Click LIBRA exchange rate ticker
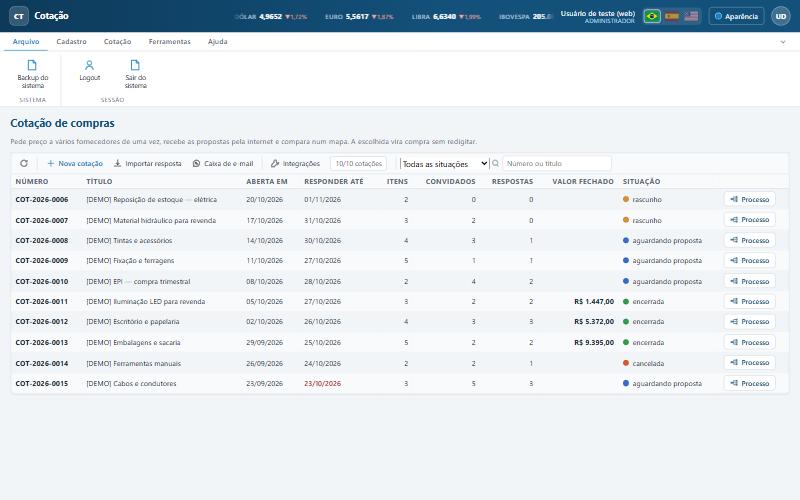800x500 pixels. (x=446, y=16)
